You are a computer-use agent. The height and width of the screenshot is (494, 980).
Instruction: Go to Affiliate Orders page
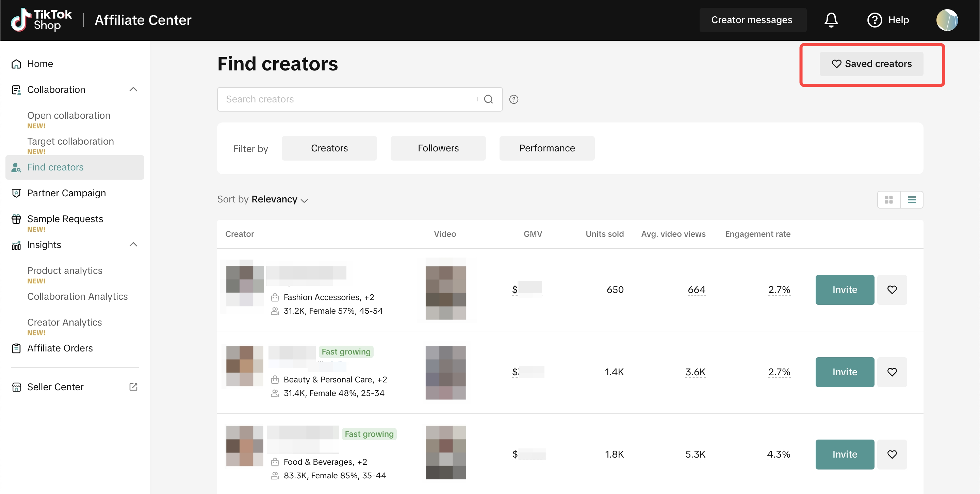(x=60, y=348)
